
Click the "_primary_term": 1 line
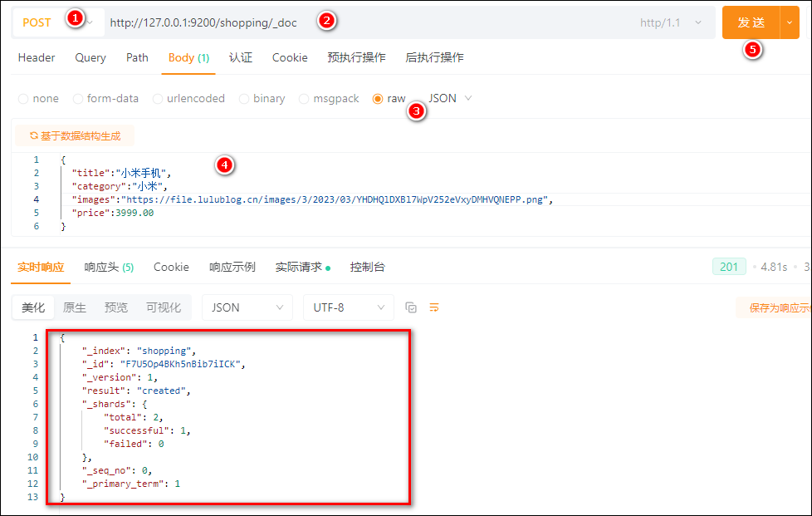pyautogui.click(x=131, y=484)
